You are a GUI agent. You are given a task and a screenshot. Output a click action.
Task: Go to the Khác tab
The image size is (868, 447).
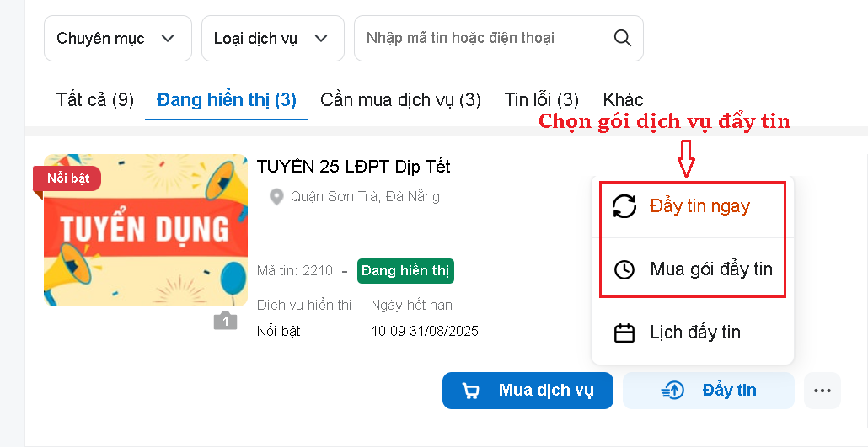point(623,99)
